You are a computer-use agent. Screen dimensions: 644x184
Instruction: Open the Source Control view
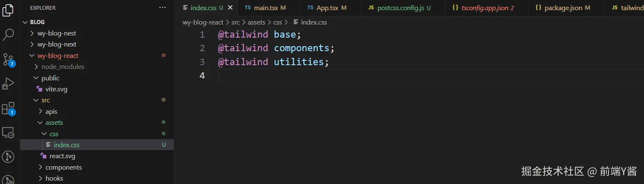(x=8, y=60)
